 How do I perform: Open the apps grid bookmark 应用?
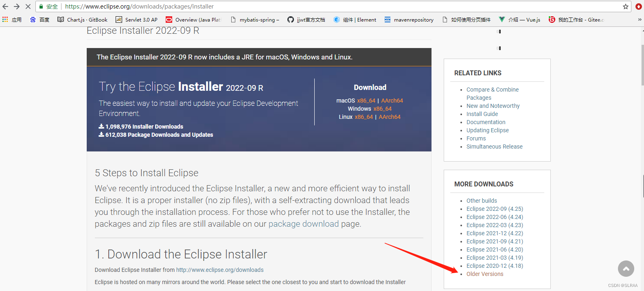(x=12, y=20)
